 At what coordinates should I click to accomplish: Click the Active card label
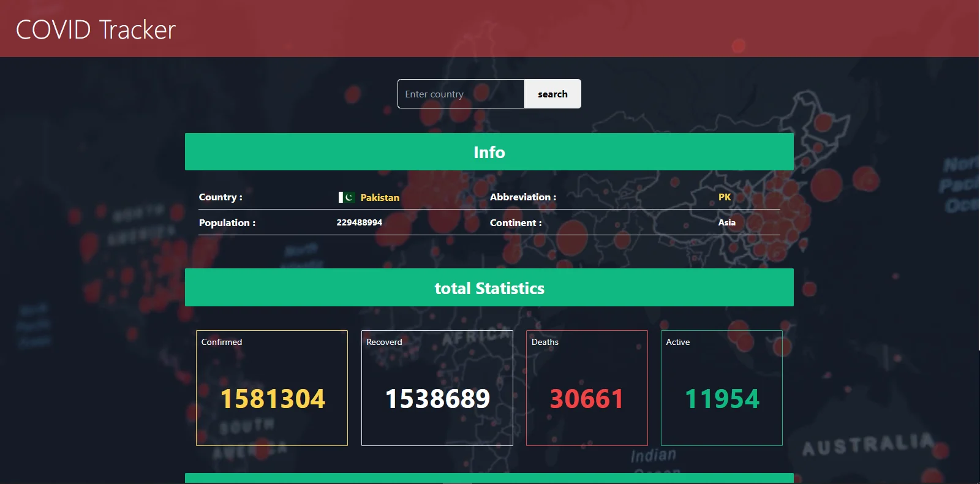[678, 342]
